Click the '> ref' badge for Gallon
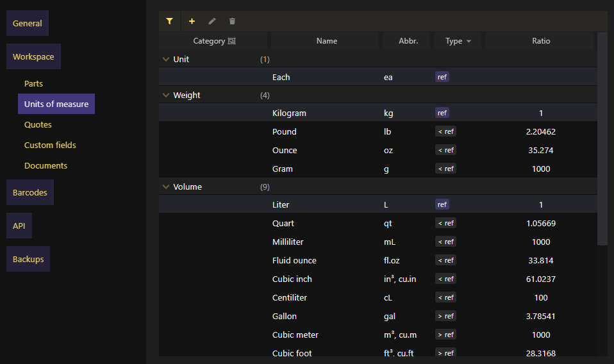614x364 pixels. coord(445,316)
